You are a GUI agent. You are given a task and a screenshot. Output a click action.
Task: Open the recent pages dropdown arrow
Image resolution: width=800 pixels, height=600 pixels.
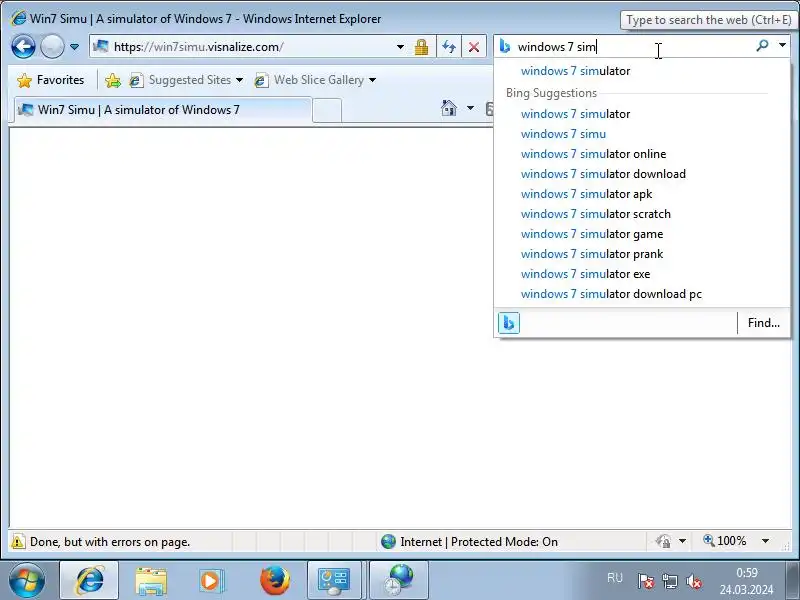click(x=74, y=47)
